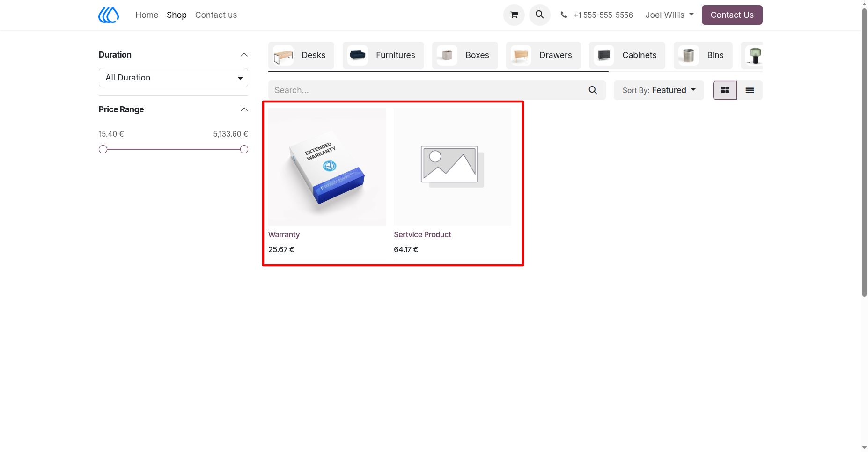This screenshot has height=452, width=868.
Task: Open the All Duration dropdown
Action: pos(173,78)
